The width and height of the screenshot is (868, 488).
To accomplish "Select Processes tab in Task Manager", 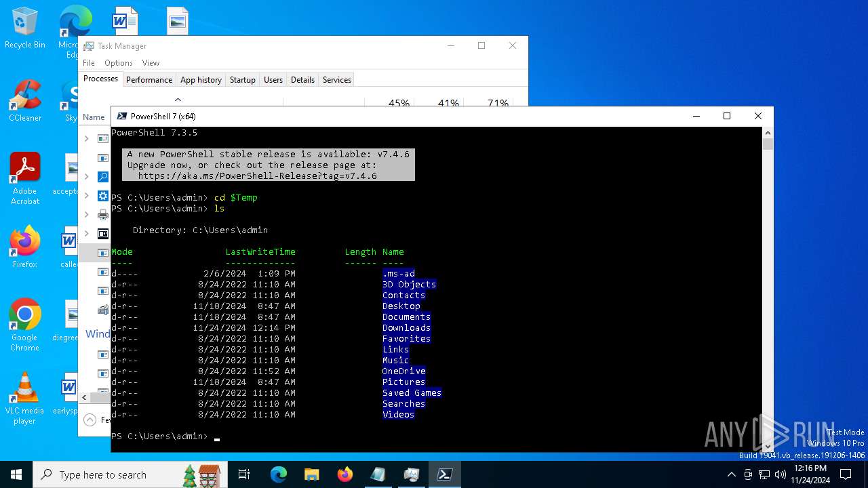I will point(100,79).
